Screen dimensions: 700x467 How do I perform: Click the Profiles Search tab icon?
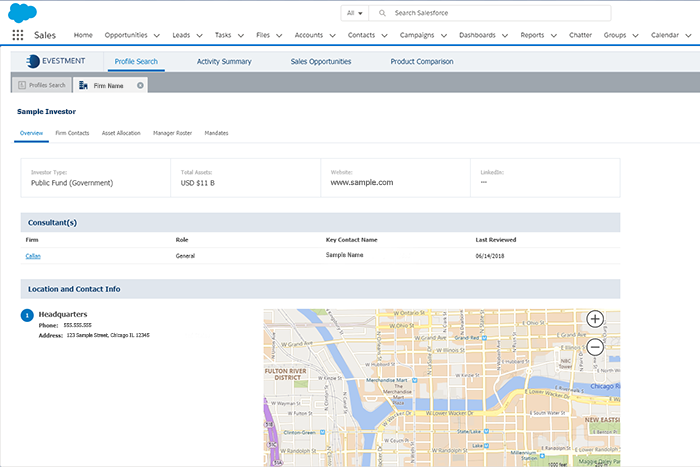point(22,85)
